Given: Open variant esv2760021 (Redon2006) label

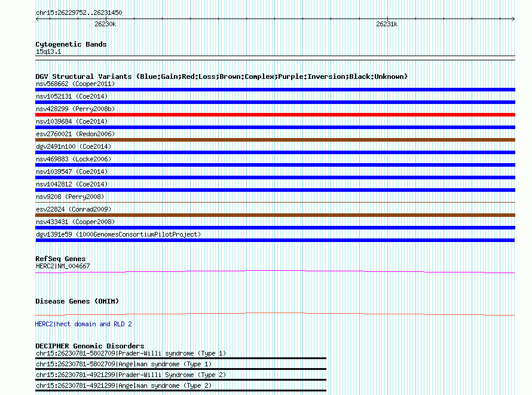Looking at the screenshot, I should point(75,134).
